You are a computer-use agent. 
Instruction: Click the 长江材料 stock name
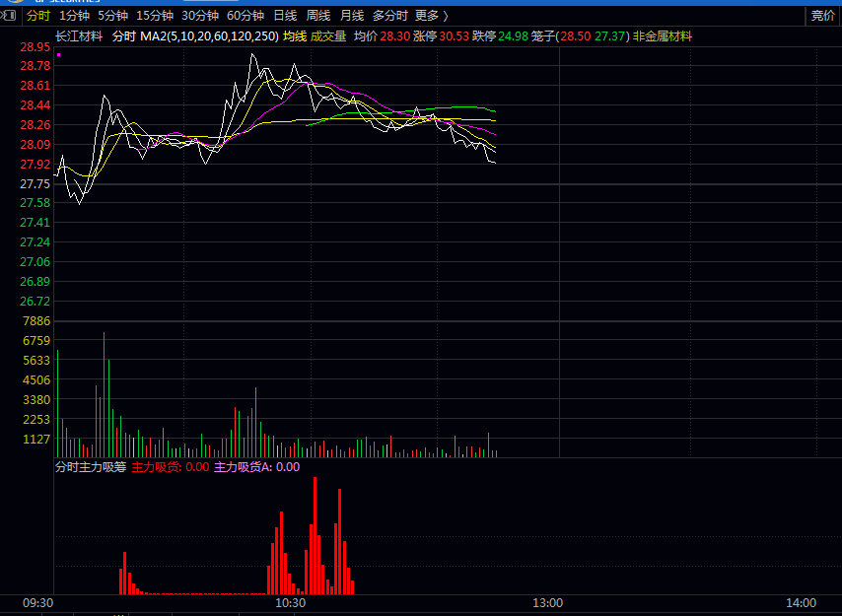(x=79, y=36)
